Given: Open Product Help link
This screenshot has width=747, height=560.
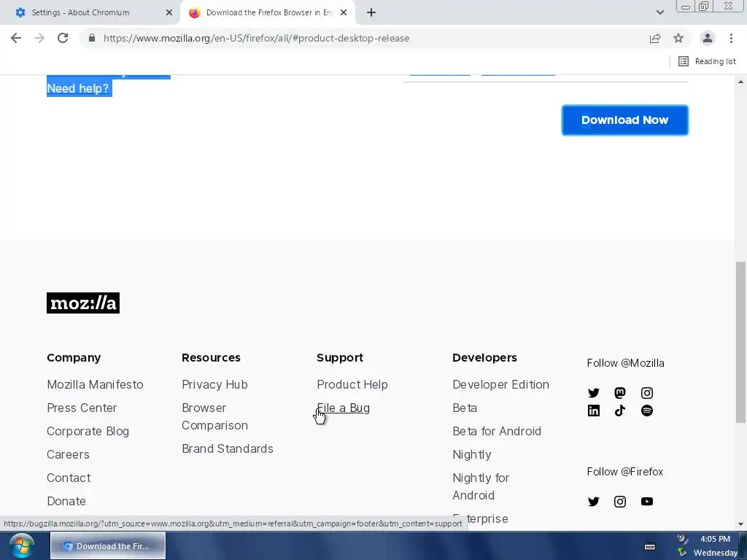Looking at the screenshot, I should tap(352, 384).
